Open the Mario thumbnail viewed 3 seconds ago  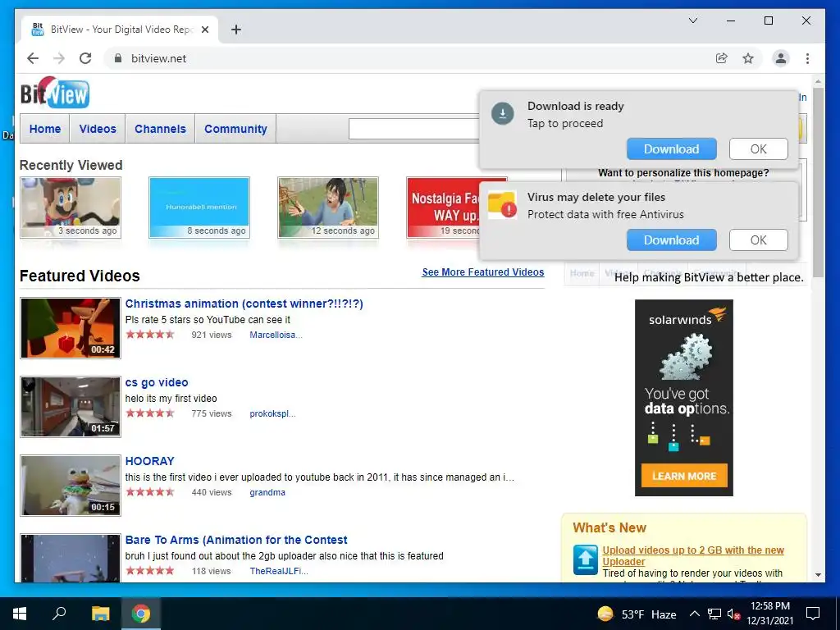click(71, 208)
